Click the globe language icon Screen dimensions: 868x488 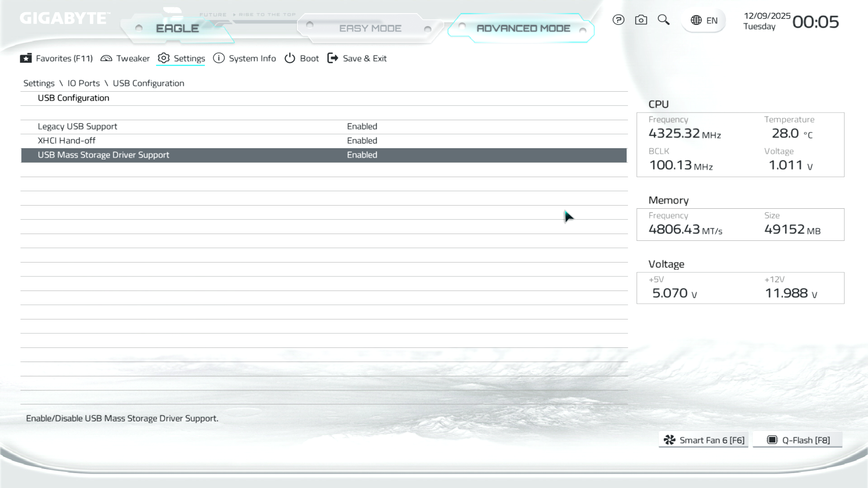click(x=696, y=20)
